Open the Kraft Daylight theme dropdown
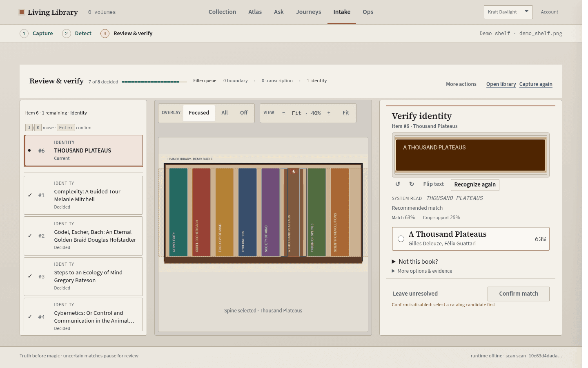This screenshot has height=368, width=588. point(508,12)
